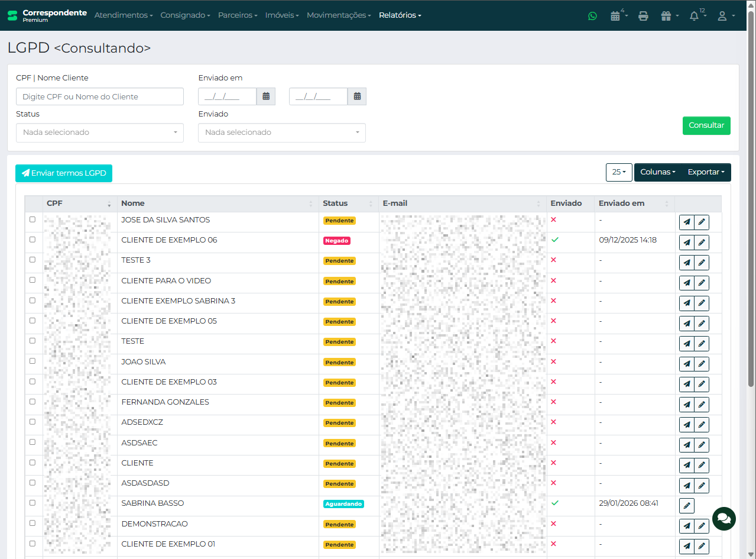Open the Exportar dropdown
756x559 pixels.
[706, 172]
